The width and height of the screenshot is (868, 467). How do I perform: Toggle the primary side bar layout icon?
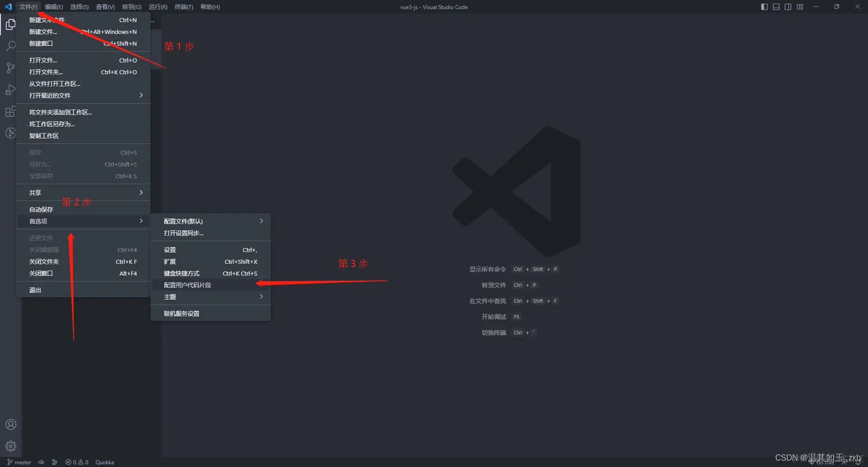coord(764,7)
